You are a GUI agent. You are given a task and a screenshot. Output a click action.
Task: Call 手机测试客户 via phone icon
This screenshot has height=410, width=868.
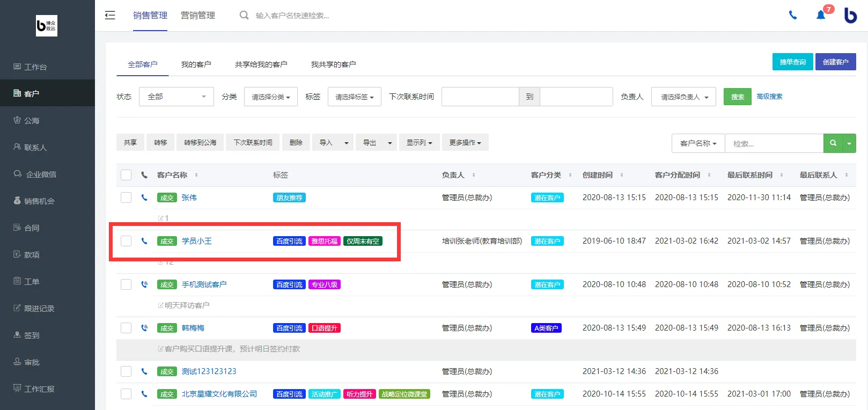pyautogui.click(x=144, y=284)
